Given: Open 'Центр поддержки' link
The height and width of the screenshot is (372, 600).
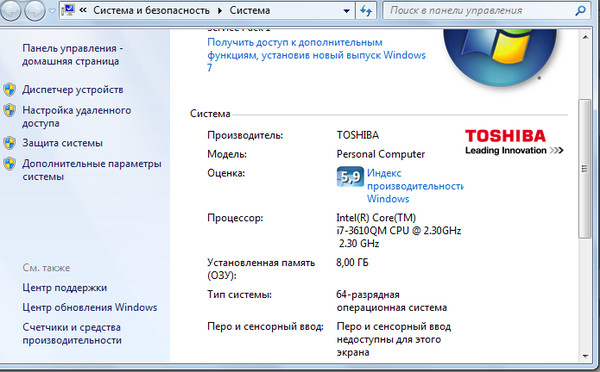Looking at the screenshot, I should click(65, 288).
